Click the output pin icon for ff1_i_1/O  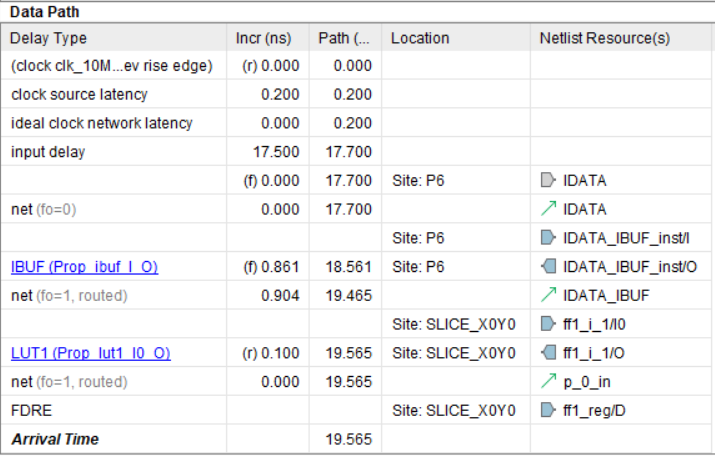(547, 353)
